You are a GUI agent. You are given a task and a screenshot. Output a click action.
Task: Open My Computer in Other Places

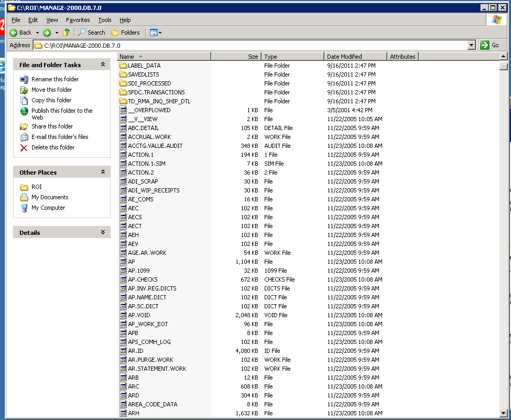point(48,208)
